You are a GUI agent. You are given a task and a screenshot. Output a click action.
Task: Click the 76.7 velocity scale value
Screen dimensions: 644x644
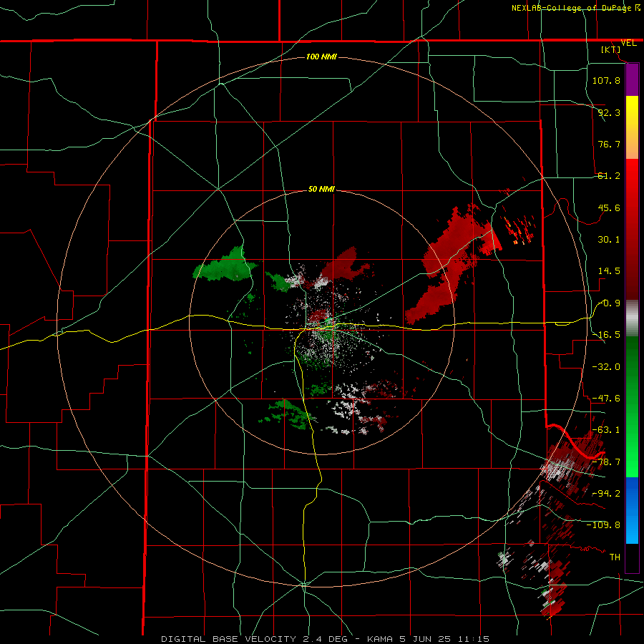[609, 144]
